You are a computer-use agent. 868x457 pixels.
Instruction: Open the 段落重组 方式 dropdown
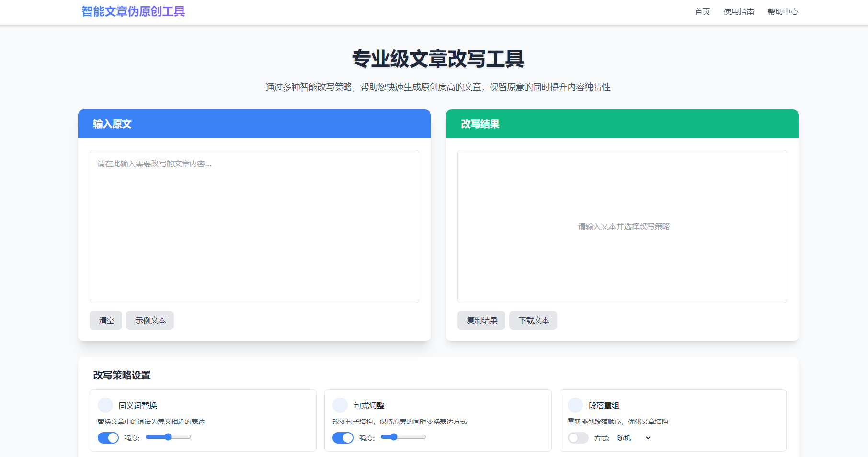(x=633, y=438)
